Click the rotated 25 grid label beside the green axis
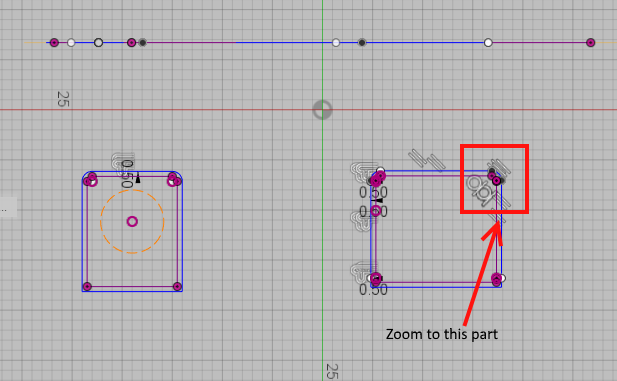This screenshot has height=381, width=617. [332, 371]
